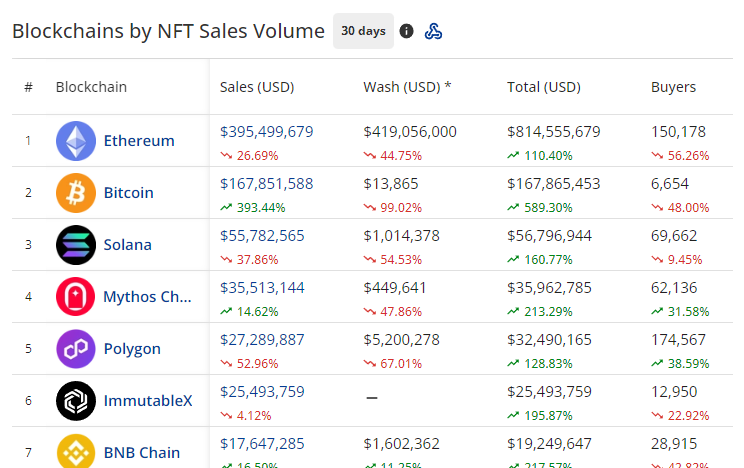
Task: Click the Polygon logo icon
Action: 76,349
